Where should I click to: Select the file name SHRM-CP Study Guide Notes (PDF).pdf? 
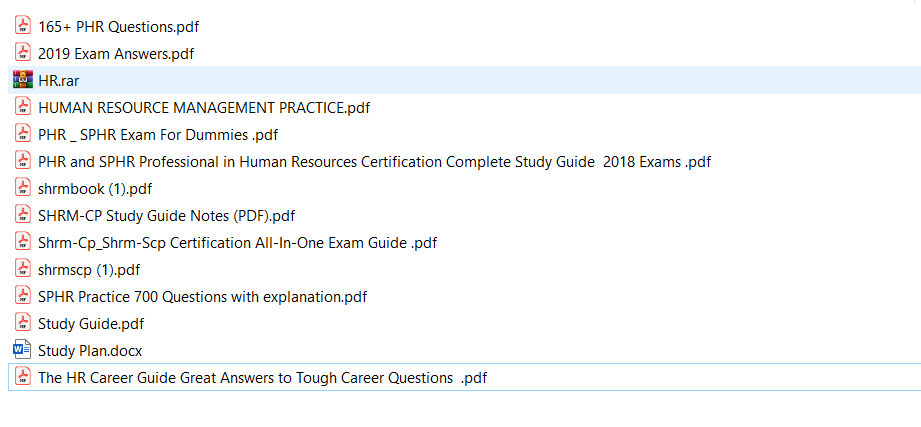[x=166, y=215]
